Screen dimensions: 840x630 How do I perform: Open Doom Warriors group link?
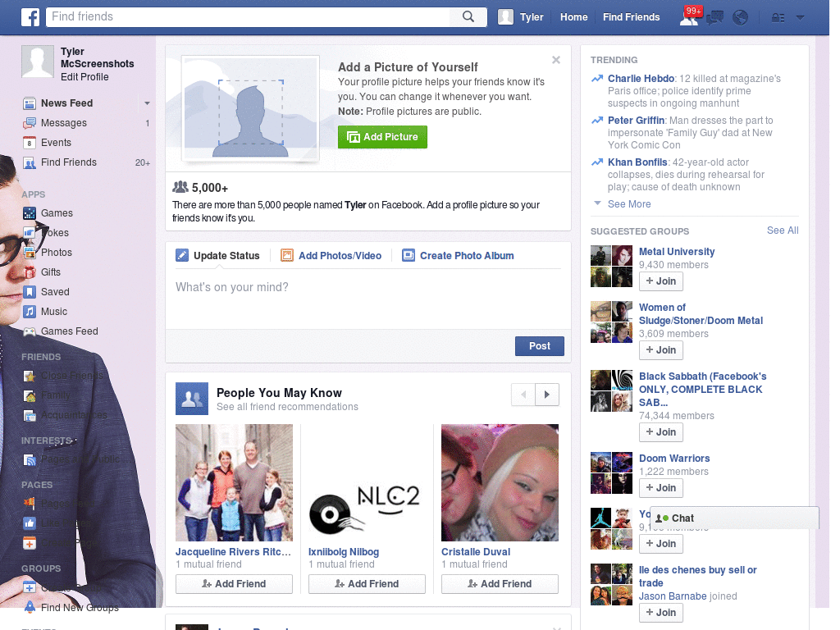[674, 459]
